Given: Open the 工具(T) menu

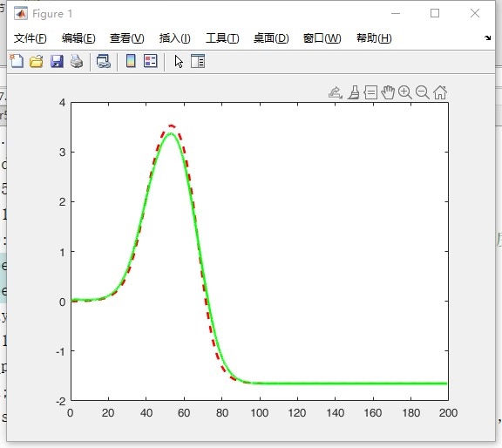Looking at the screenshot, I should click(x=222, y=38).
